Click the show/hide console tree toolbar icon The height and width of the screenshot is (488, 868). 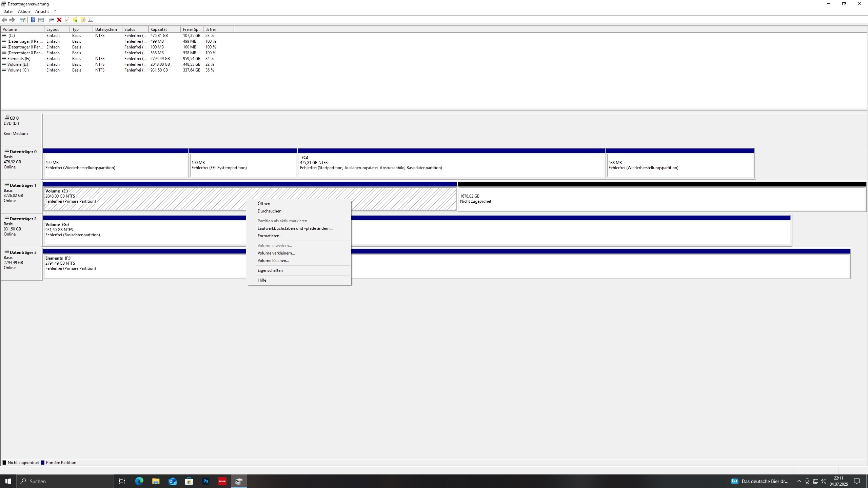point(22,20)
